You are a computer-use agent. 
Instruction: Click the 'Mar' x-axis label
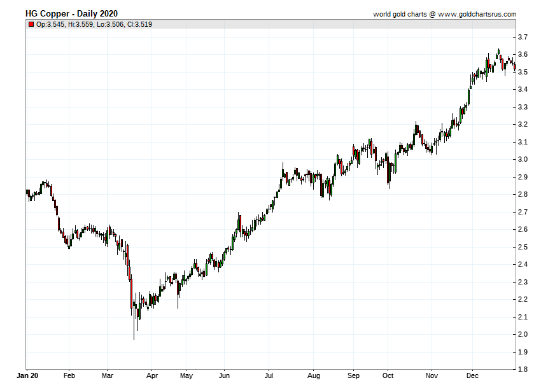(x=108, y=375)
